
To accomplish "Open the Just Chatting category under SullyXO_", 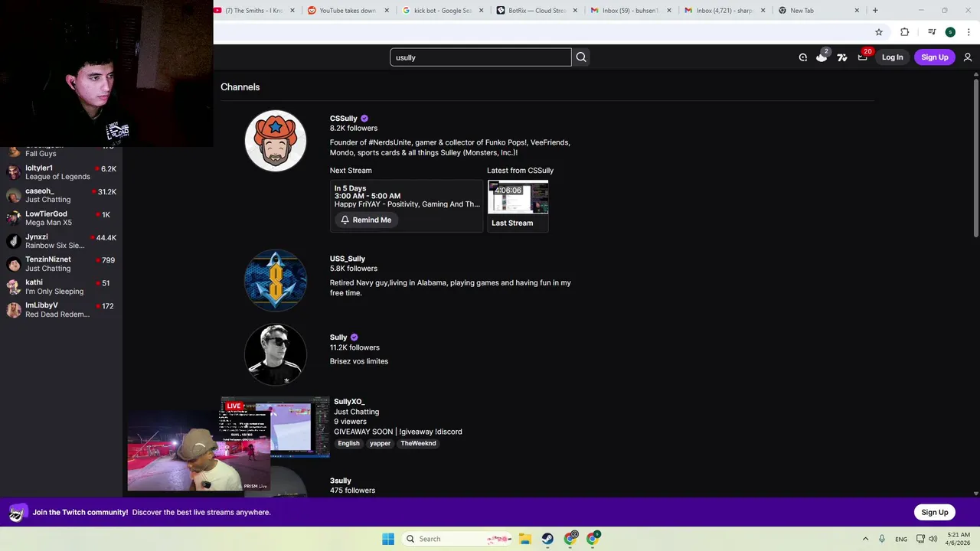I will [356, 412].
